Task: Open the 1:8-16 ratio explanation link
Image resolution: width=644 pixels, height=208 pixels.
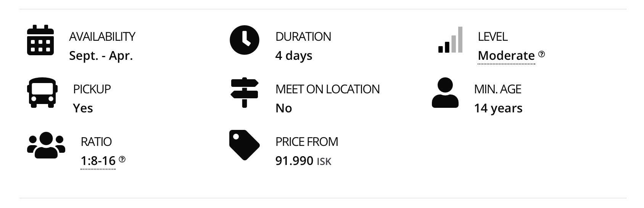Action: [98, 161]
